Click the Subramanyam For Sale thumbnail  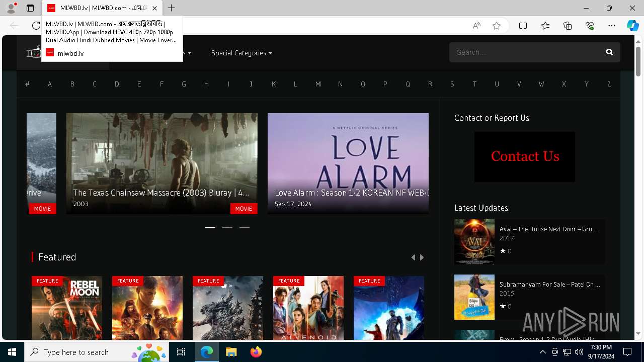[x=474, y=297]
